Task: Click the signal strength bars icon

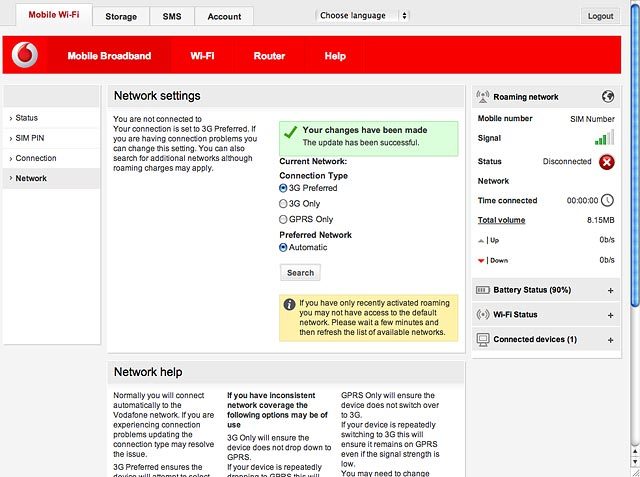Action: [x=604, y=138]
